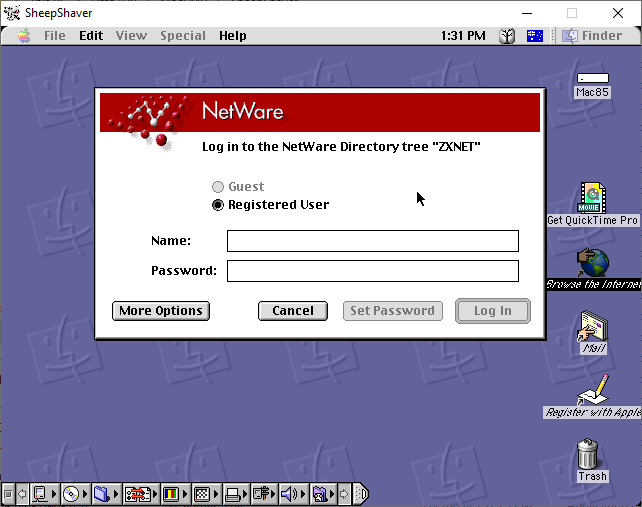Open the View menu
Viewport: 642px width, 507px height.
pyautogui.click(x=131, y=36)
